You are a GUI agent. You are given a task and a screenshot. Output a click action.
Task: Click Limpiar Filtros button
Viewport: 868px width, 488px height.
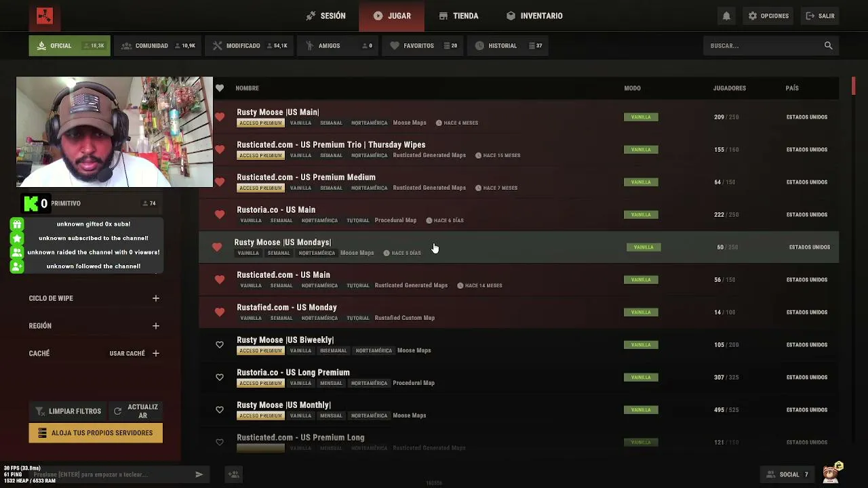pyautogui.click(x=68, y=411)
